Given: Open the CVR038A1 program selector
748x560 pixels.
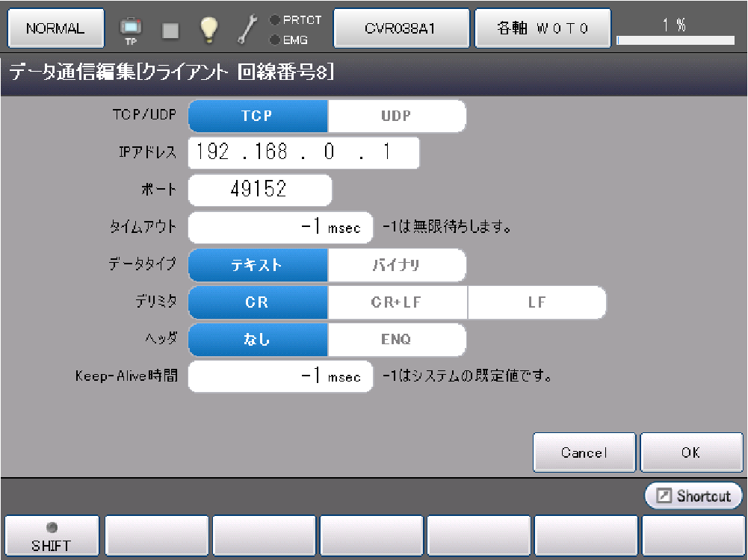Looking at the screenshot, I should [401, 28].
